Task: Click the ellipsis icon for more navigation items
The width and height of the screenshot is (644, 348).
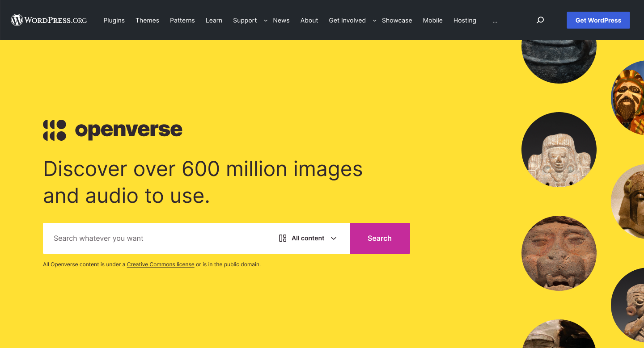Action: pos(495,20)
